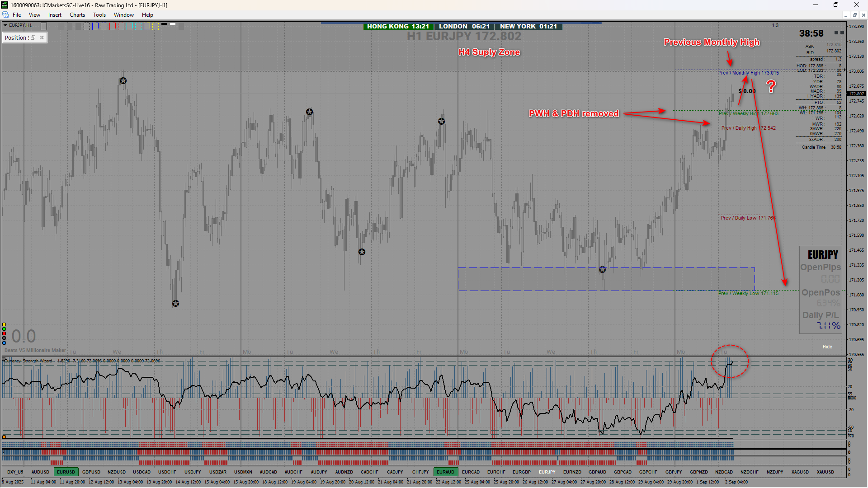The width and height of the screenshot is (868, 488).
Task: Open the Insert menu
Action: (55, 15)
